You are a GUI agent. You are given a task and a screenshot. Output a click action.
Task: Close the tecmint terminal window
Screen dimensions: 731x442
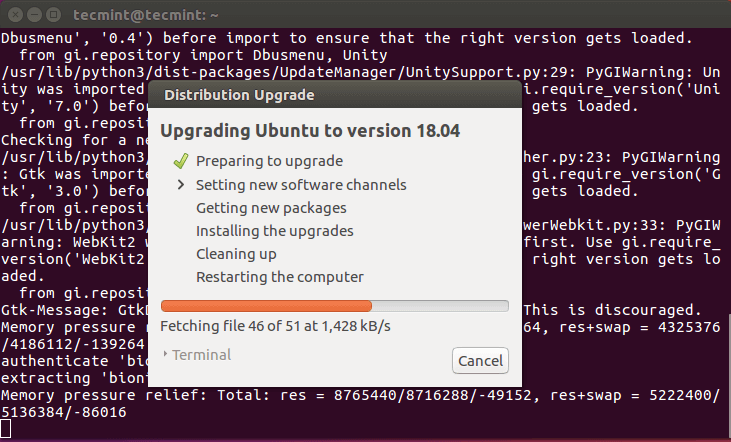(13, 14)
